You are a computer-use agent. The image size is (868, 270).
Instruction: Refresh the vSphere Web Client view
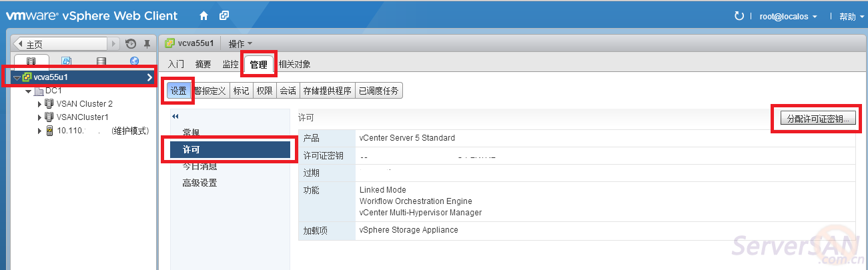point(739,16)
